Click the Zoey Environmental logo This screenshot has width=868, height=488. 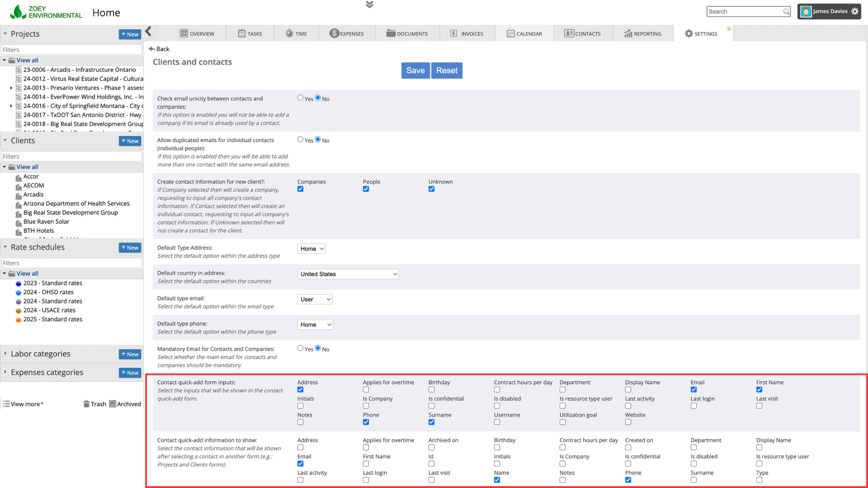pyautogui.click(x=46, y=12)
